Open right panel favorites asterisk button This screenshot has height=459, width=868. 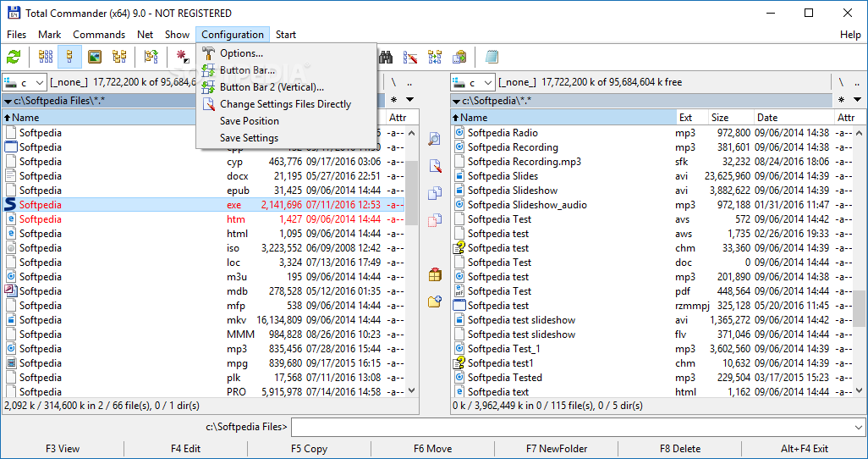click(842, 100)
